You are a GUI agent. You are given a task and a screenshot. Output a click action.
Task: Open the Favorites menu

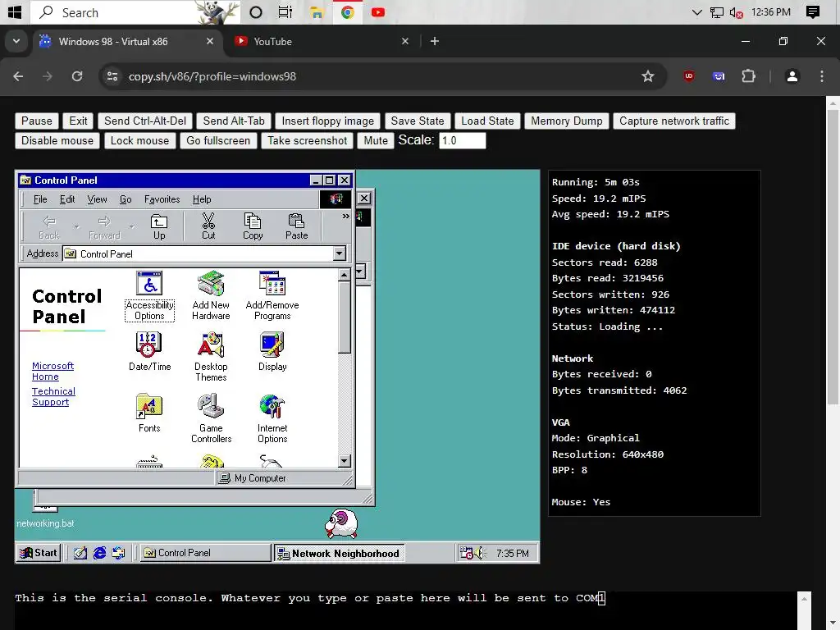coord(162,199)
